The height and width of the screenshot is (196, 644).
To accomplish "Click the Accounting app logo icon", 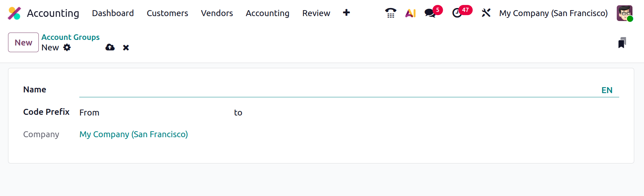I will click(14, 13).
